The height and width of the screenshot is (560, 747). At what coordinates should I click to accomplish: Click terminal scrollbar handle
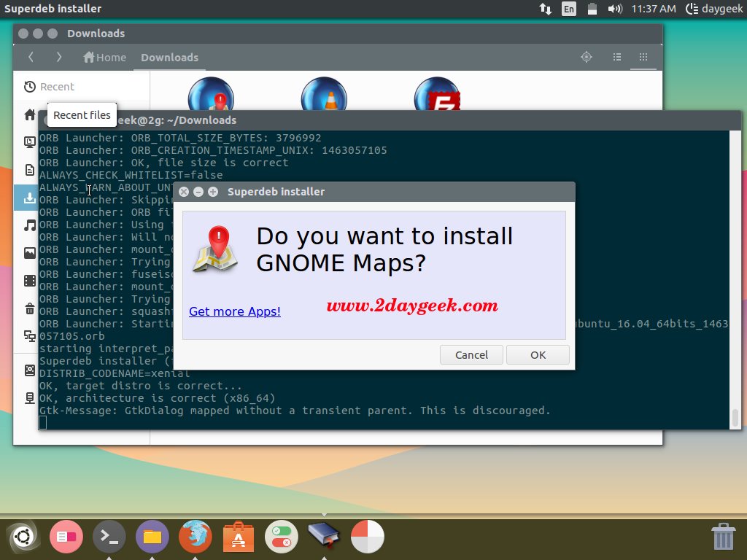pos(735,418)
